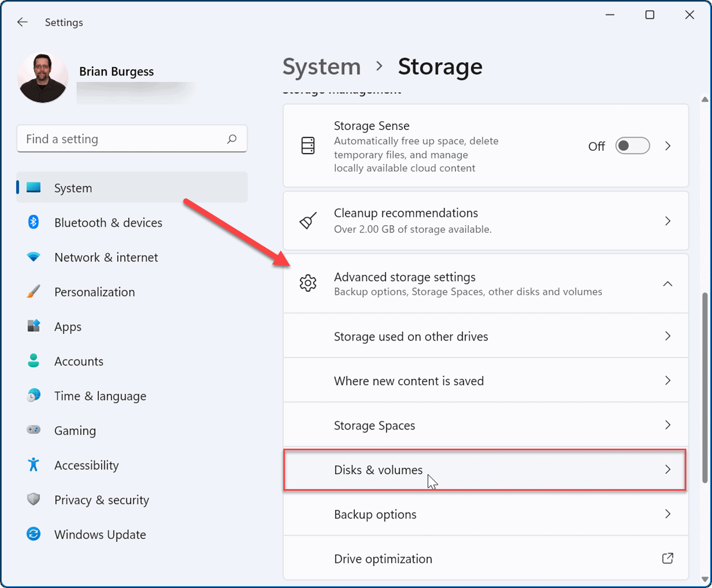Open Where new content is saved
The image size is (712, 588).
(x=486, y=380)
